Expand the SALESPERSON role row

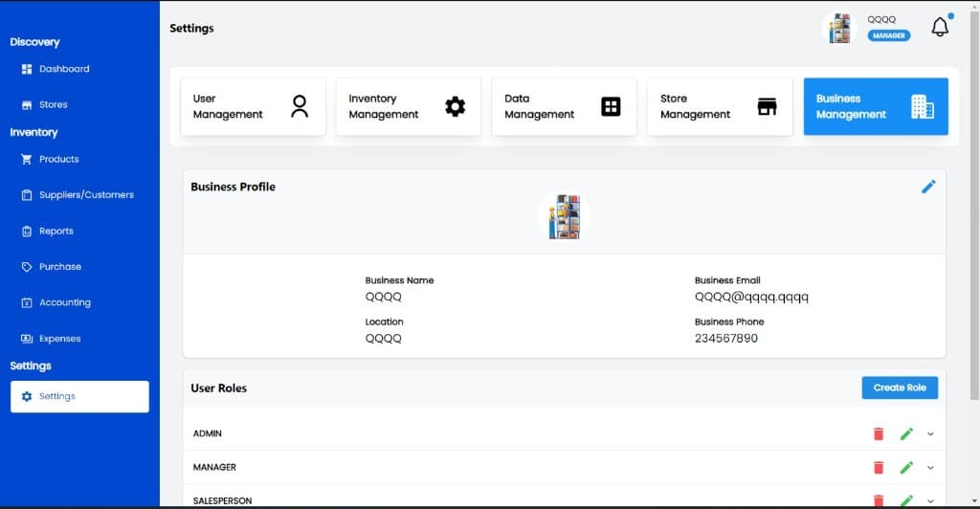pos(930,501)
